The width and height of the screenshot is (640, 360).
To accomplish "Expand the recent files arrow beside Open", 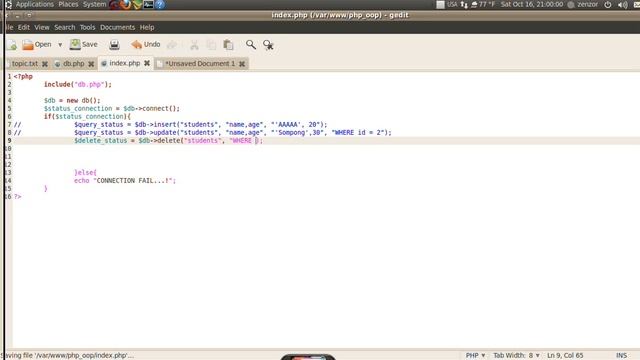I will pos(60,44).
